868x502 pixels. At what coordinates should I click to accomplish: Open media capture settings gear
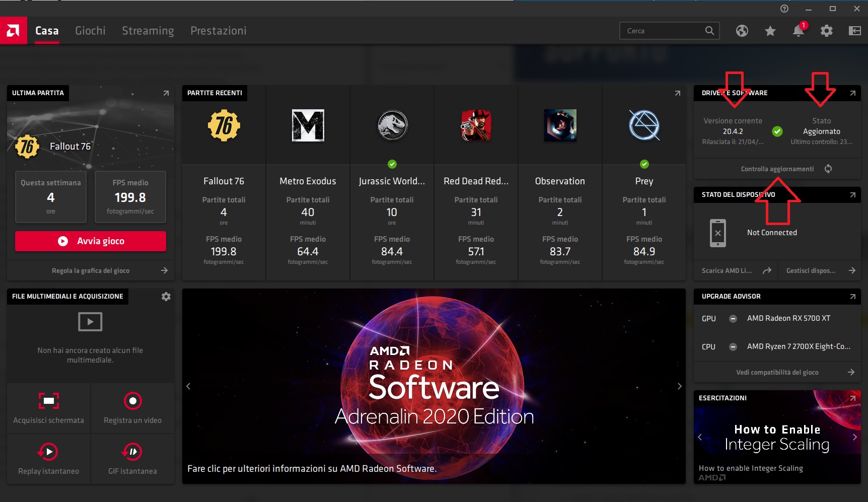(x=166, y=297)
